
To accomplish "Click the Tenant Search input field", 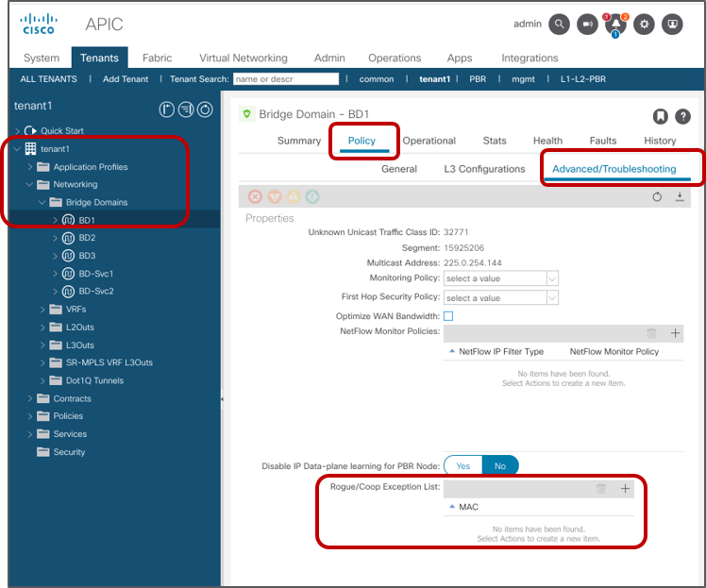I will (x=286, y=78).
